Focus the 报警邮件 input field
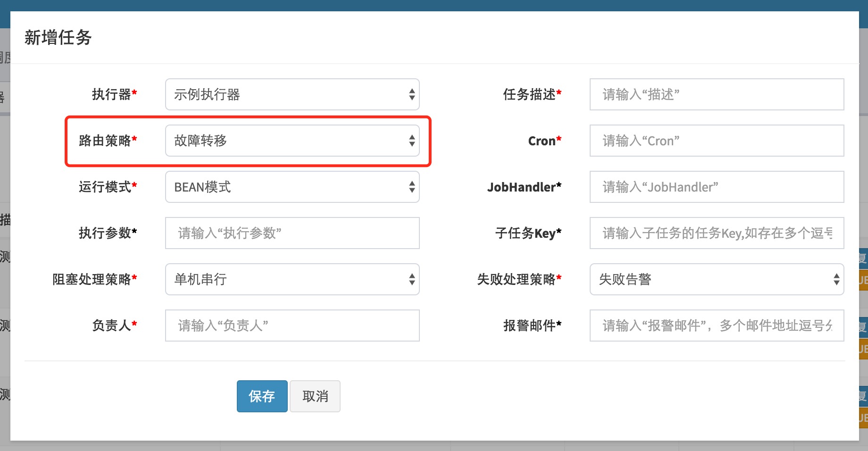 [717, 326]
